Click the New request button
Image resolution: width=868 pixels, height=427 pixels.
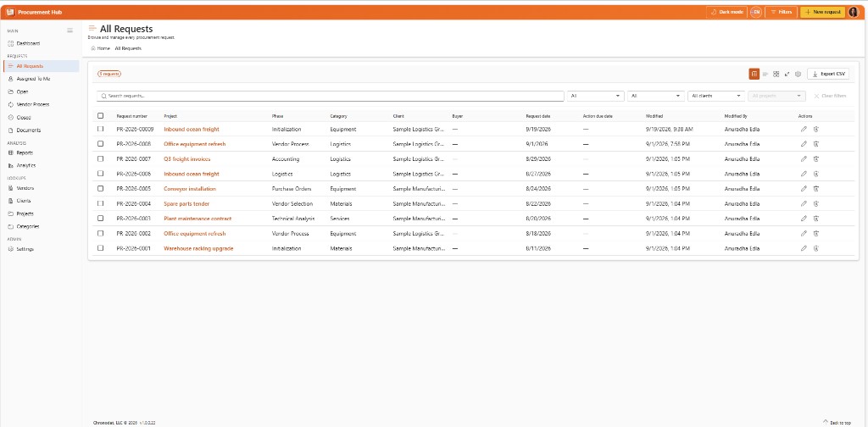click(x=822, y=12)
